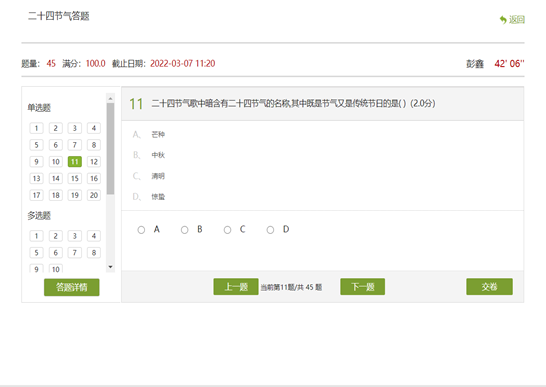Open single-choice question 1
This screenshot has height=387, width=546.
point(36,128)
